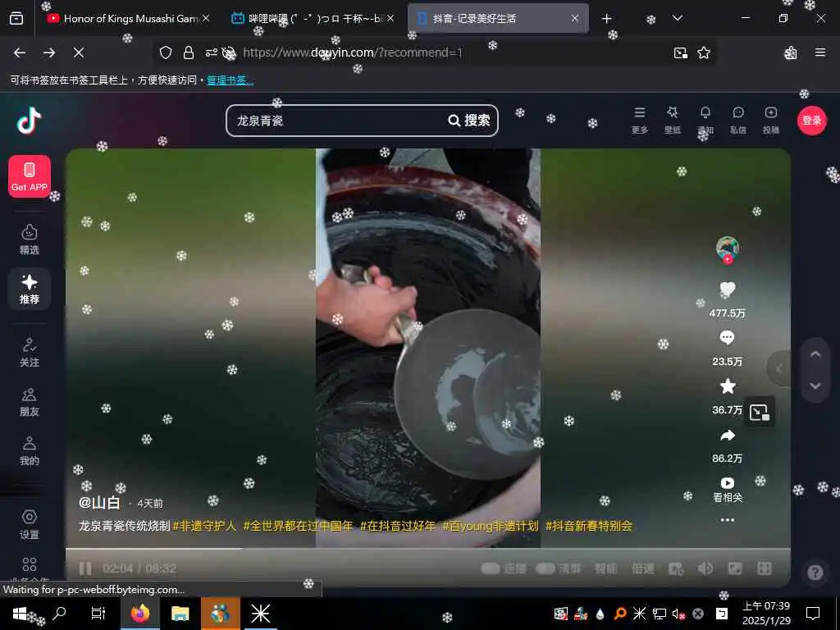This screenshot has height=630, width=840.
Task: Open the 关注 following page
Action: pyautogui.click(x=30, y=353)
